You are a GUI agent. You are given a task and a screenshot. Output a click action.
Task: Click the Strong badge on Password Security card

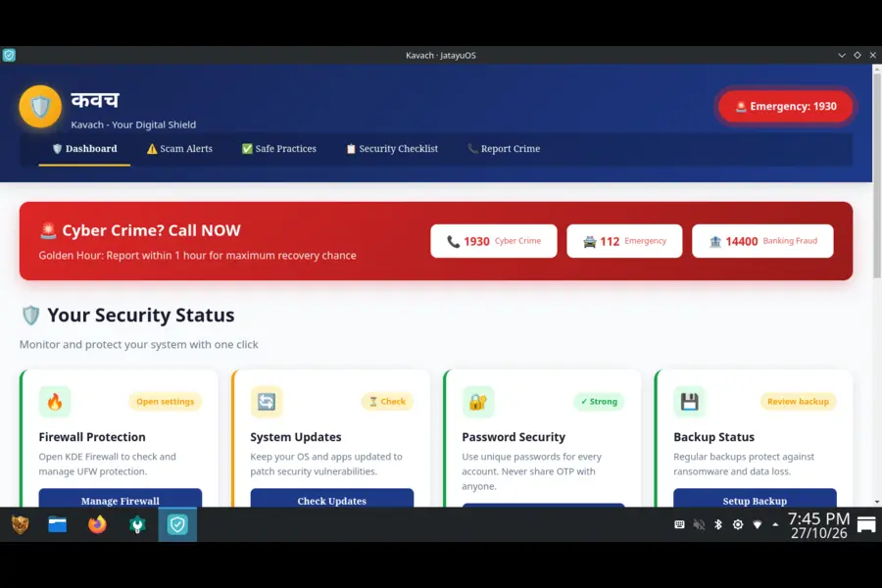599,401
